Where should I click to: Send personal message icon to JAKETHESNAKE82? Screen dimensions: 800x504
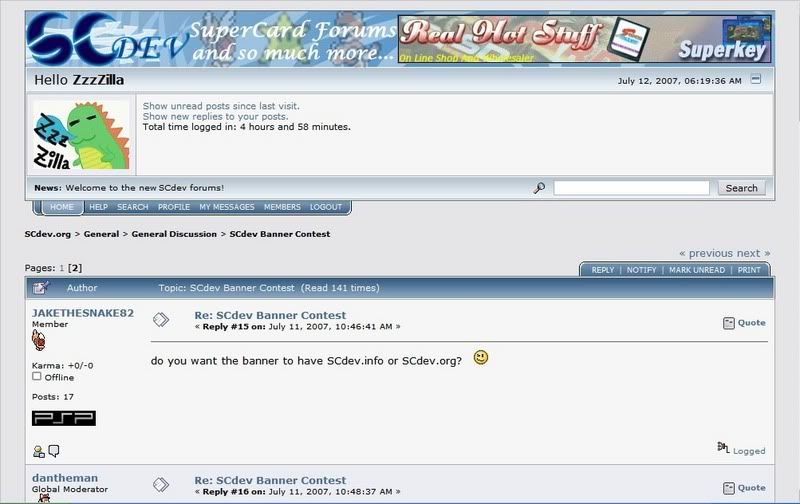[x=54, y=451]
